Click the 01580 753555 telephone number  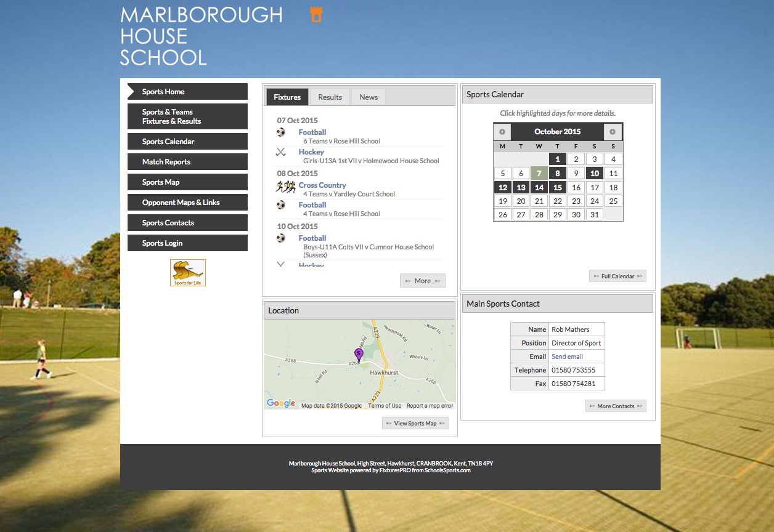(x=574, y=370)
